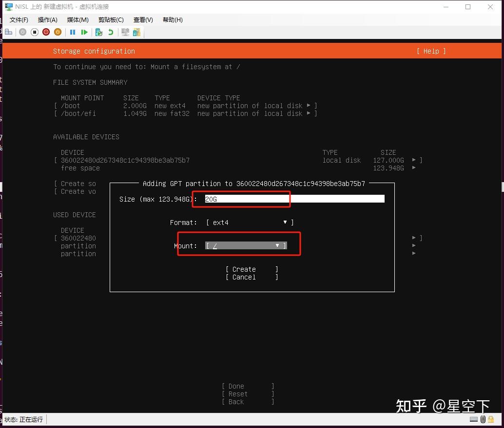Shut down the VM with the red power icon
Image resolution: width=504 pixels, height=428 pixels.
pos(46,32)
